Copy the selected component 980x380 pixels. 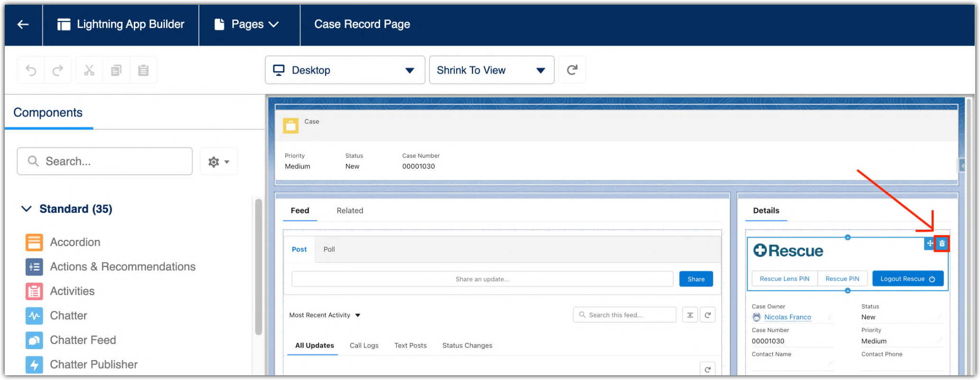116,70
